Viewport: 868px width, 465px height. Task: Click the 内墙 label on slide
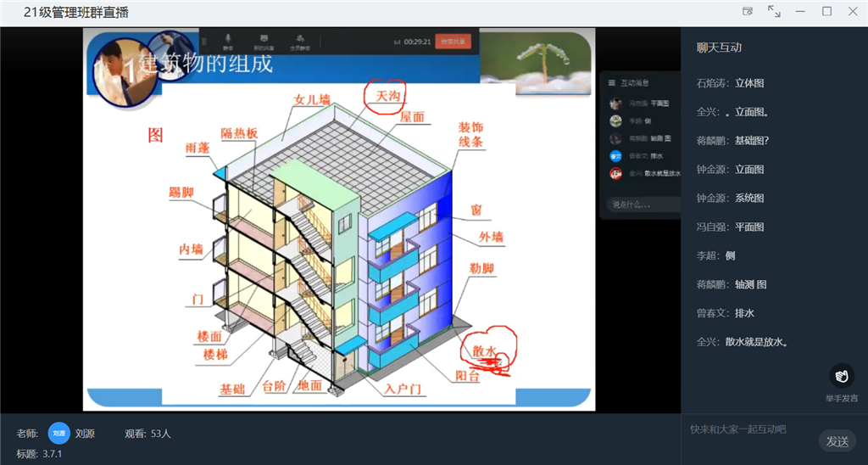pyautogui.click(x=191, y=250)
